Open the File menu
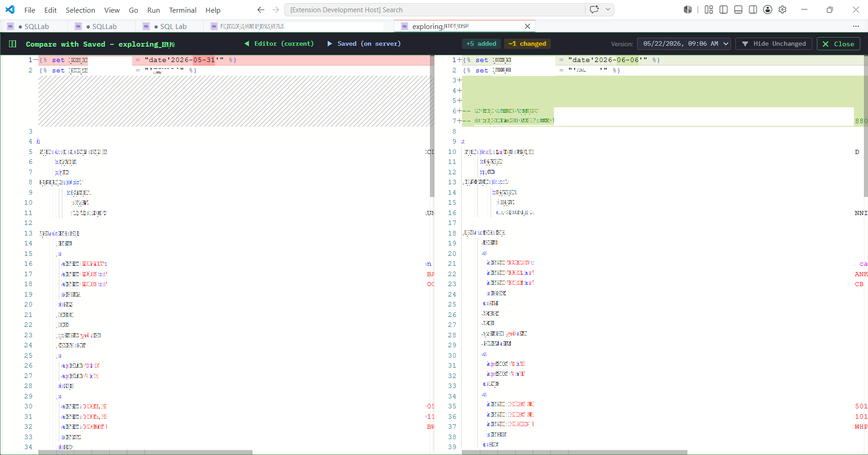The height and width of the screenshot is (455, 868). (29, 10)
